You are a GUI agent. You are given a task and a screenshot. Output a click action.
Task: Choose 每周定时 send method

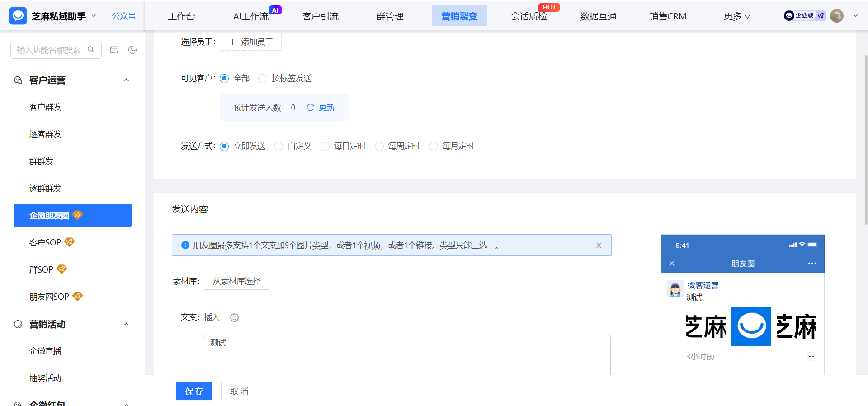(x=379, y=146)
